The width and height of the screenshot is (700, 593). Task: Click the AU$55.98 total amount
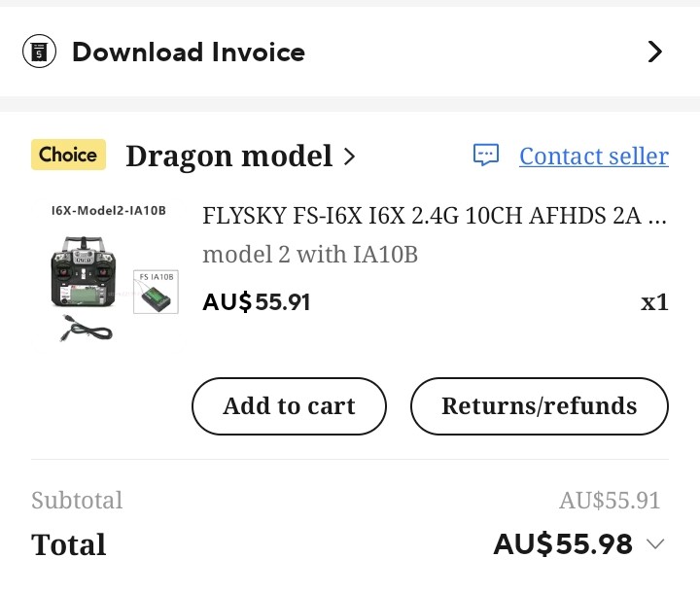pos(563,543)
